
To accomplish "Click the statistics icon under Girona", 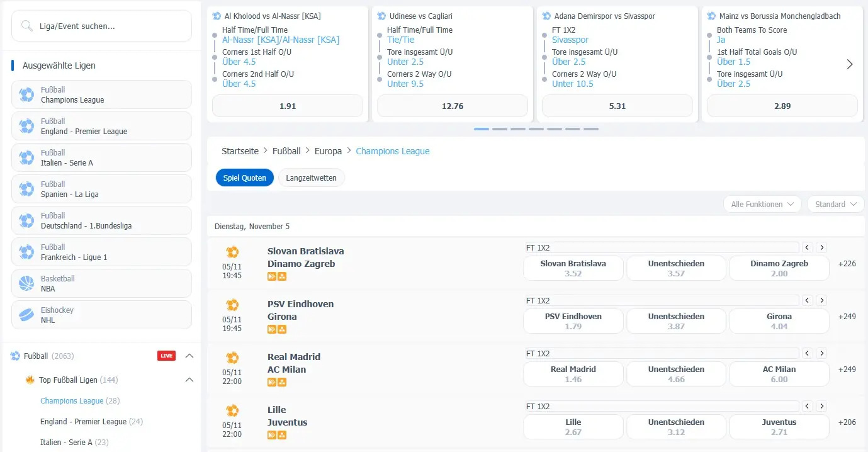I will 282,329.
